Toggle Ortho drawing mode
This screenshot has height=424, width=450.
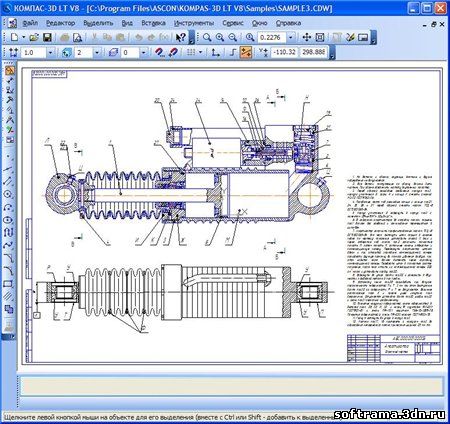pyautogui.click(x=233, y=52)
